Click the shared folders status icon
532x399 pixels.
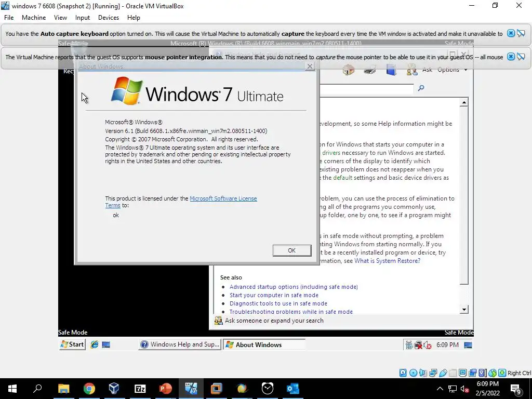click(453, 373)
